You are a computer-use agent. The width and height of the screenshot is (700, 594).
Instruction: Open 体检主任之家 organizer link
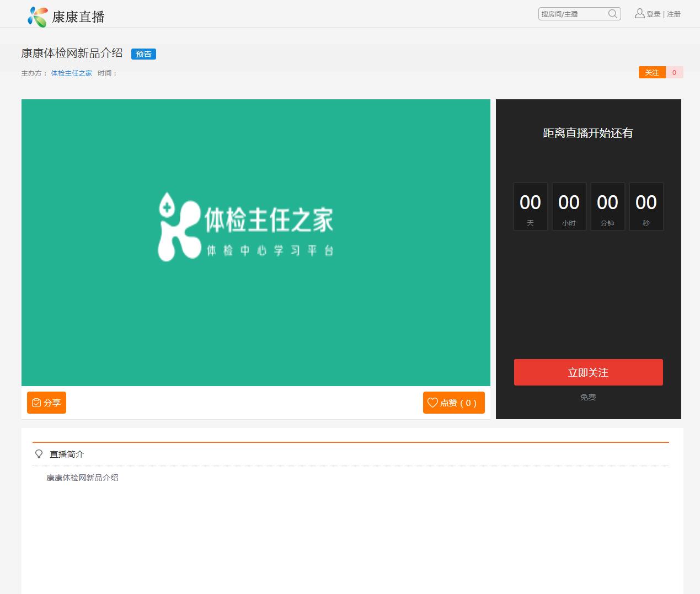pos(72,73)
